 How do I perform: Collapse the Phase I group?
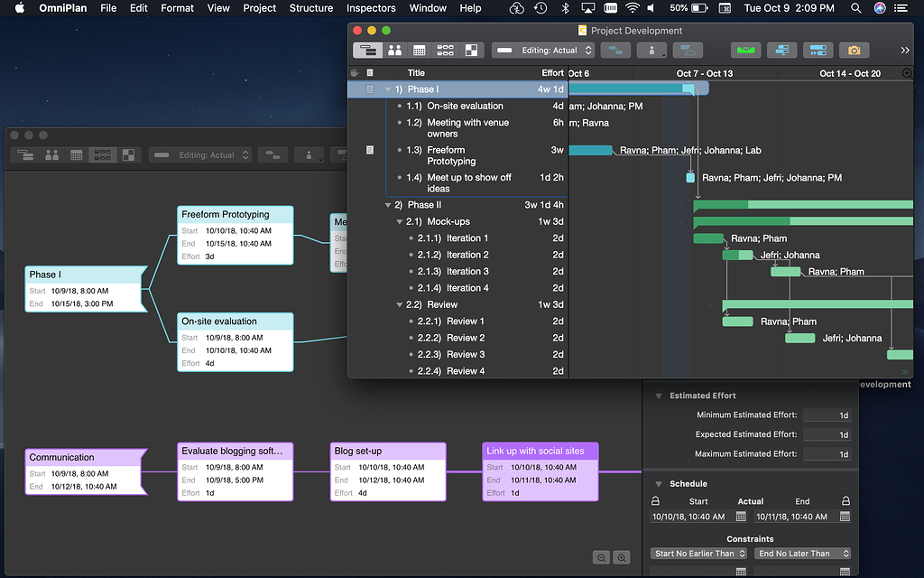coord(388,89)
